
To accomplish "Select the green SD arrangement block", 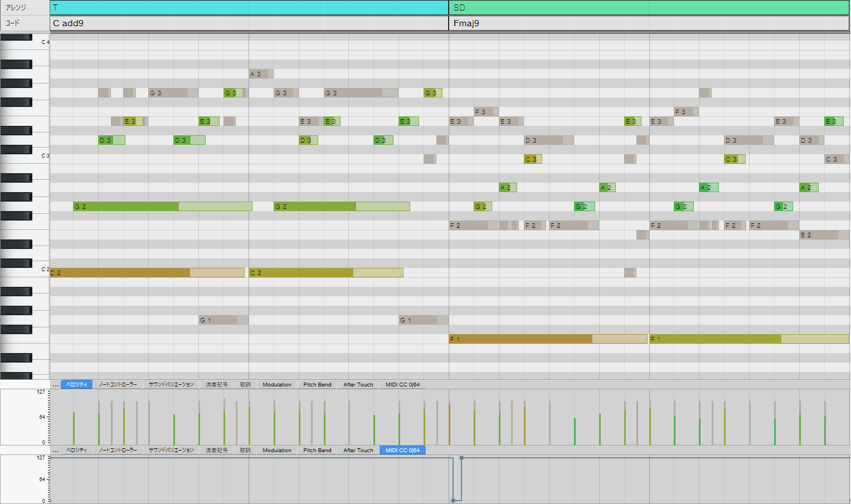I will click(x=649, y=7).
